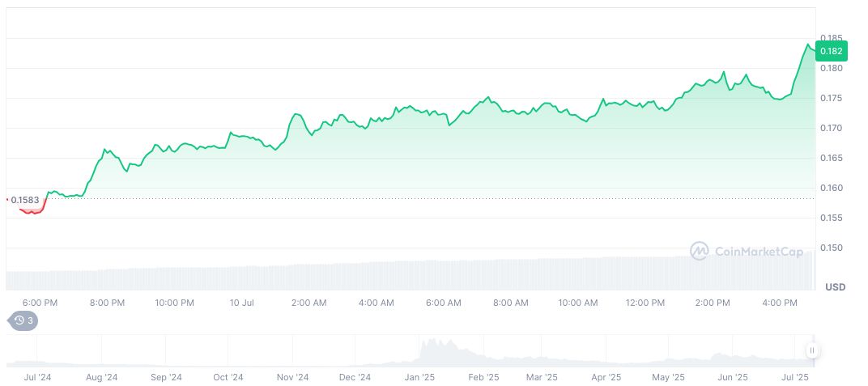Click the green 0.182 current price tag
The image size is (868, 386).
[x=832, y=51]
